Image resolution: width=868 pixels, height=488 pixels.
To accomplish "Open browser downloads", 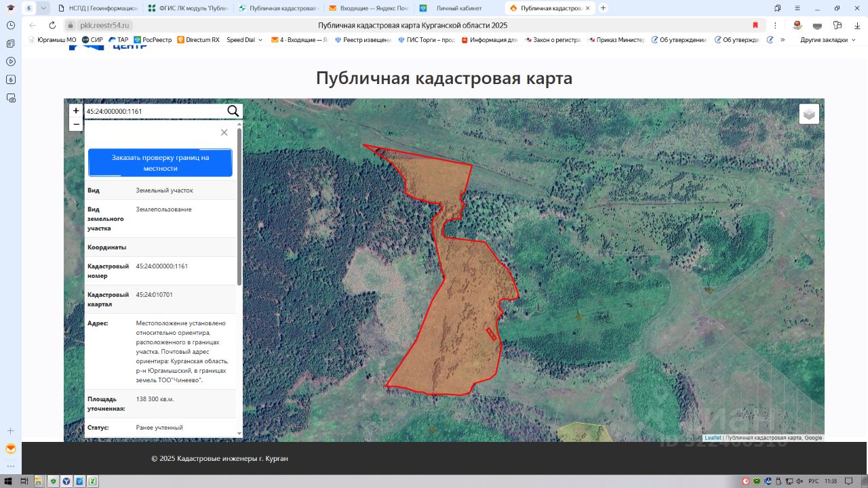I will [857, 25].
